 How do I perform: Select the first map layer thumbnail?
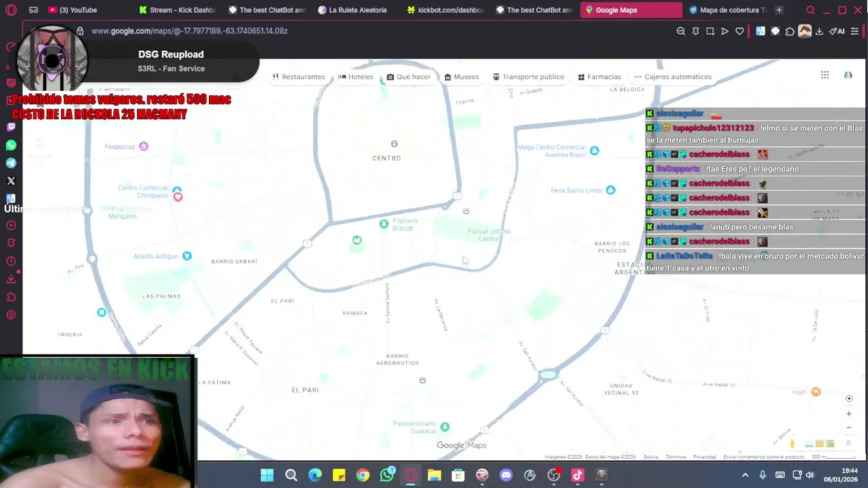[x=809, y=444]
